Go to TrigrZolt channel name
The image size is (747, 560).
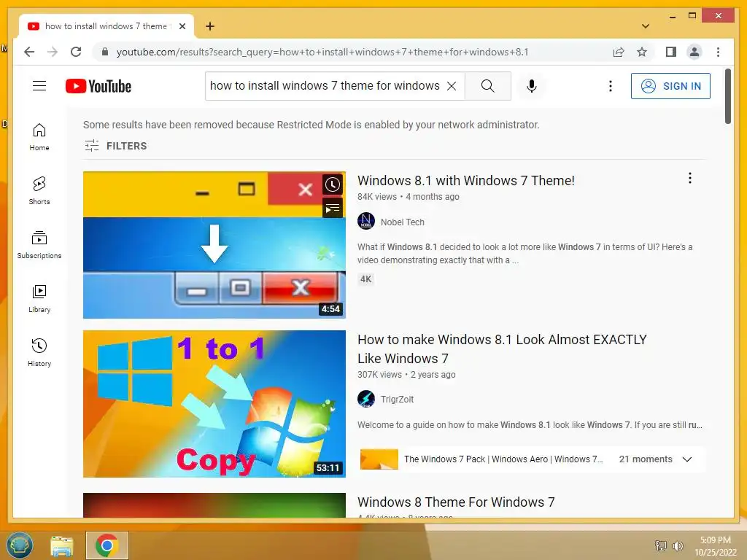pyautogui.click(x=397, y=399)
